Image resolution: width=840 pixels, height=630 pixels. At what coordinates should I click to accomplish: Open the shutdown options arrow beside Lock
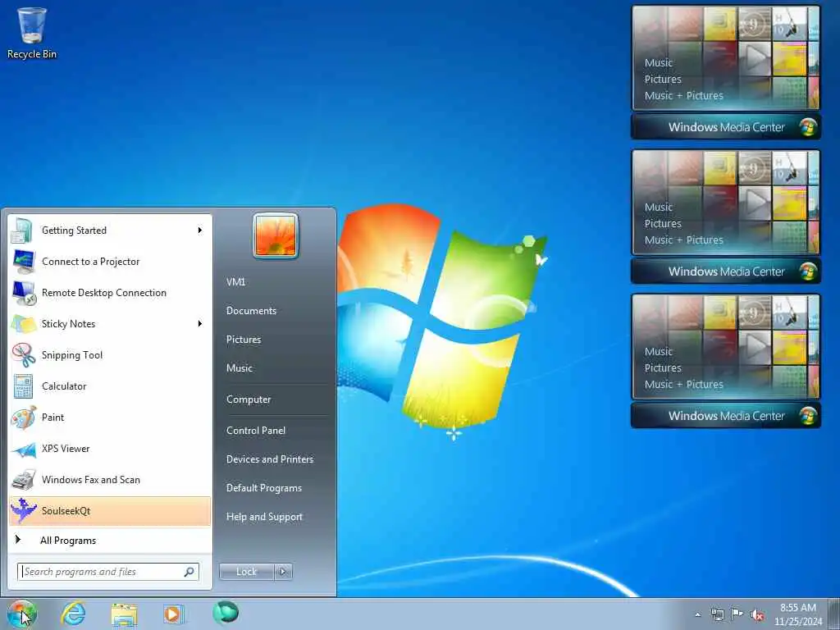(283, 572)
